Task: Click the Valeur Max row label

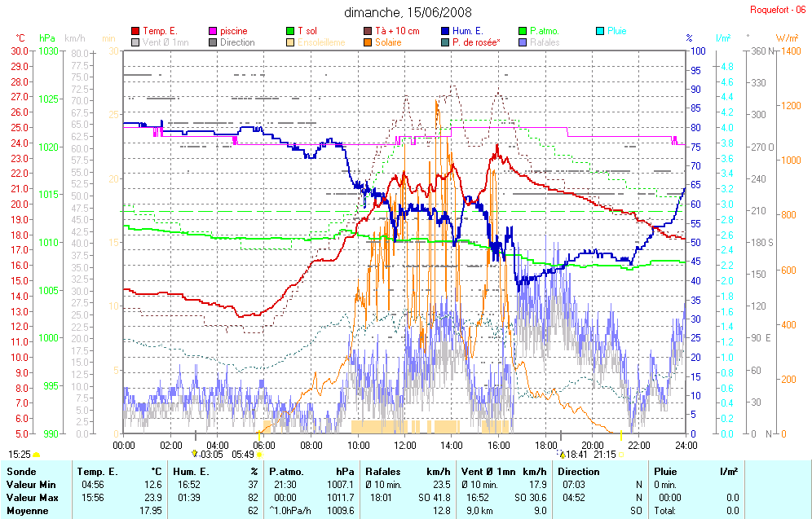Action: coord(32,498)
